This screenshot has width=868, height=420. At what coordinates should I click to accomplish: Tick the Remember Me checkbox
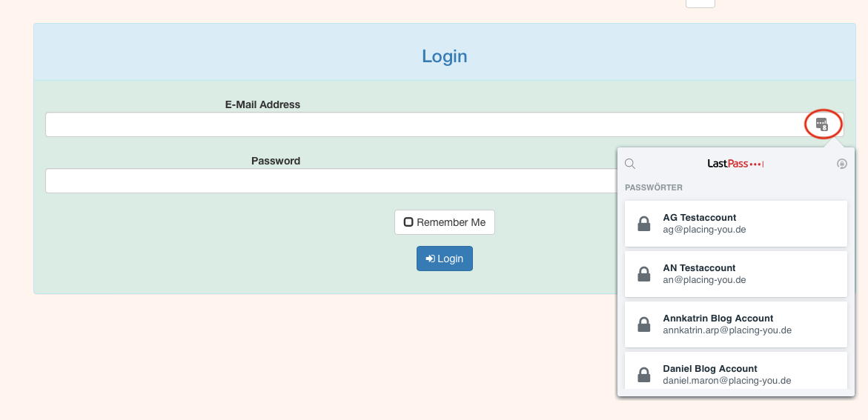pyautogui.click(x=408, y=222)
